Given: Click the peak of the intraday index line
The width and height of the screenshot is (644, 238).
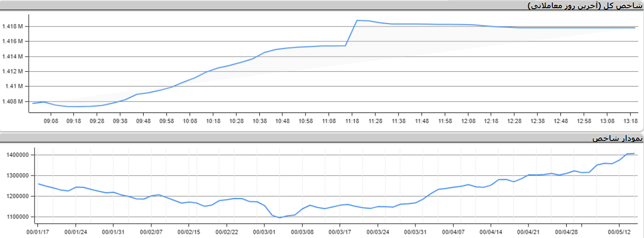Looking at the screenshot, I should [x=357, y=20].
